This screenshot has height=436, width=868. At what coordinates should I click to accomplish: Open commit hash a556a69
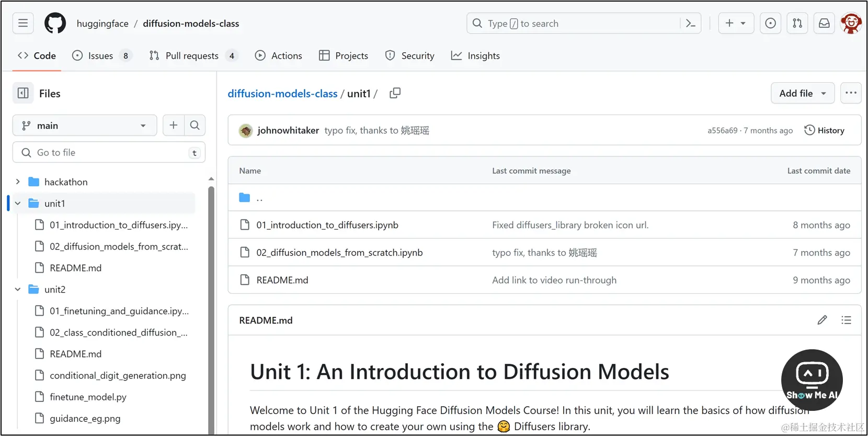(x=723, y=130)
